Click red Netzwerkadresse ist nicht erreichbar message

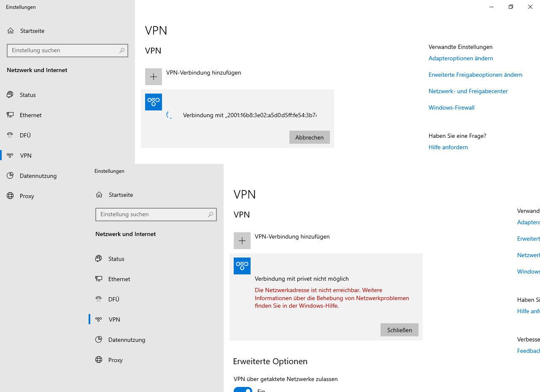coord(332,298)
